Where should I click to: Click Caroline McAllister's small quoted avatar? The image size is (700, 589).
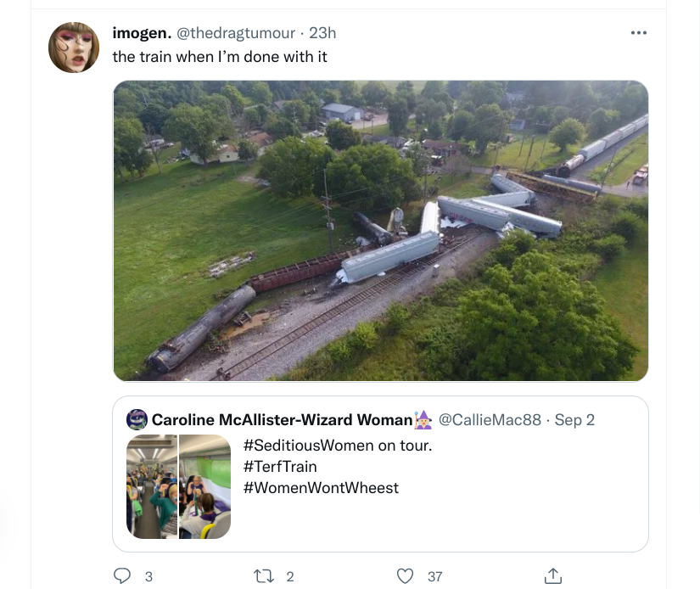(x=137, y=419)
